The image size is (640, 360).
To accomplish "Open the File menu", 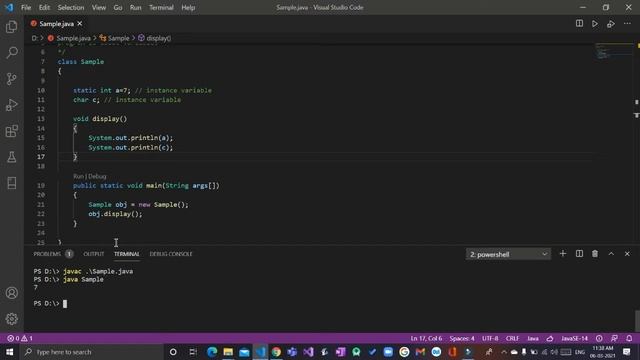I will 26,7.
